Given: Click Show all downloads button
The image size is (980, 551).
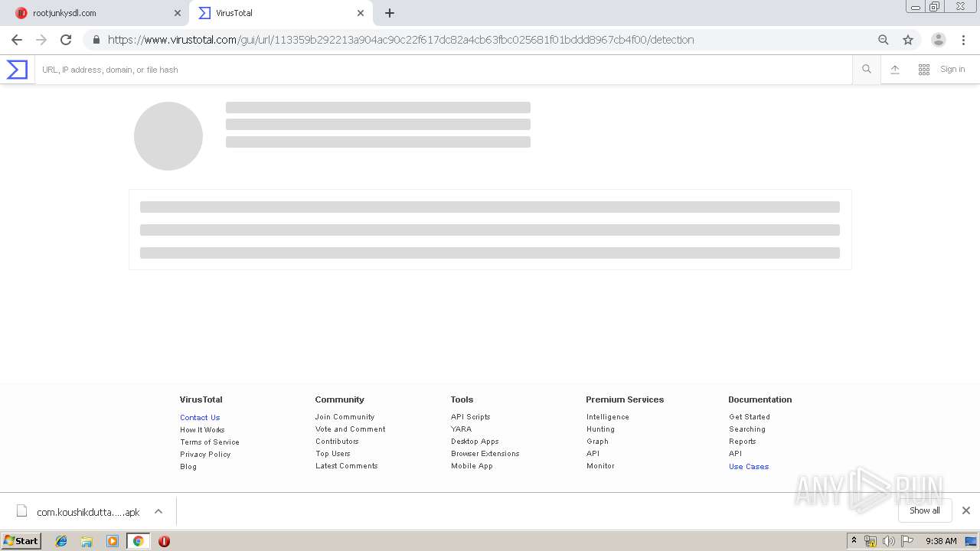Looking at the screenshot, I should (x=925, y=510).
